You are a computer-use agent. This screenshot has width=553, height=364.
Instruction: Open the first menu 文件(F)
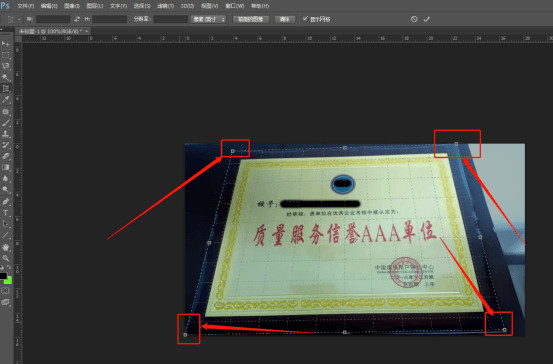(25, 6)
